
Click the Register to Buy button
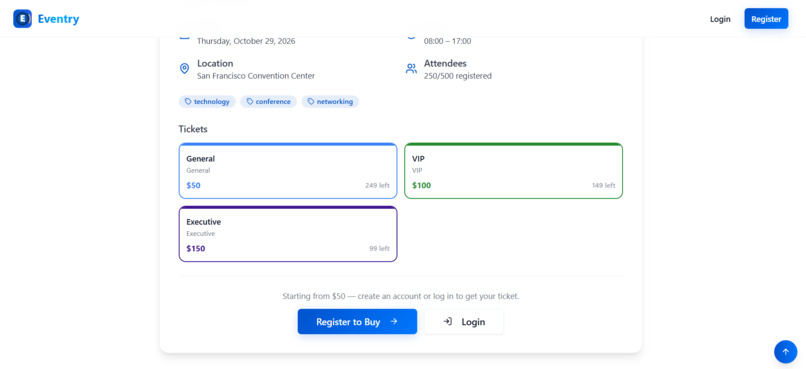[x=357, y=322]
